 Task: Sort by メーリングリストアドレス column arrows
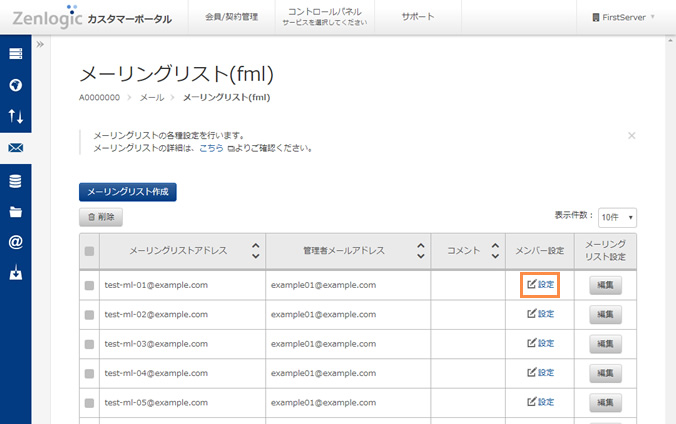pyautogui.click(x=255, y=251)
